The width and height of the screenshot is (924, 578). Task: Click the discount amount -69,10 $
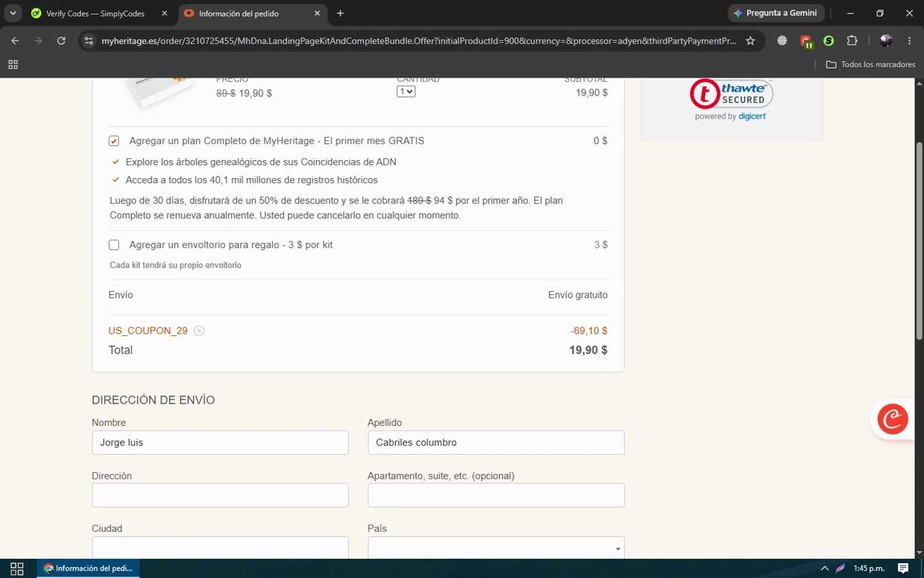589,331
